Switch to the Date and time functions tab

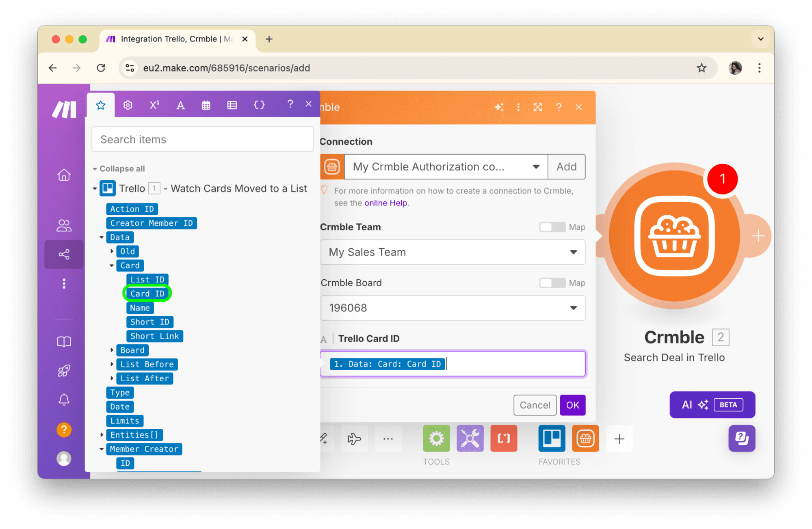(x=206, y=105)
